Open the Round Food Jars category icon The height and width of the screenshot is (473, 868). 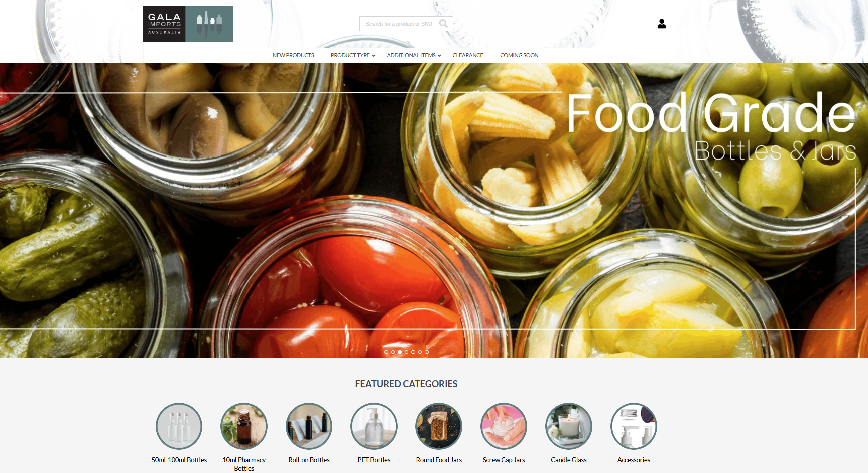[x=439, y=426]
